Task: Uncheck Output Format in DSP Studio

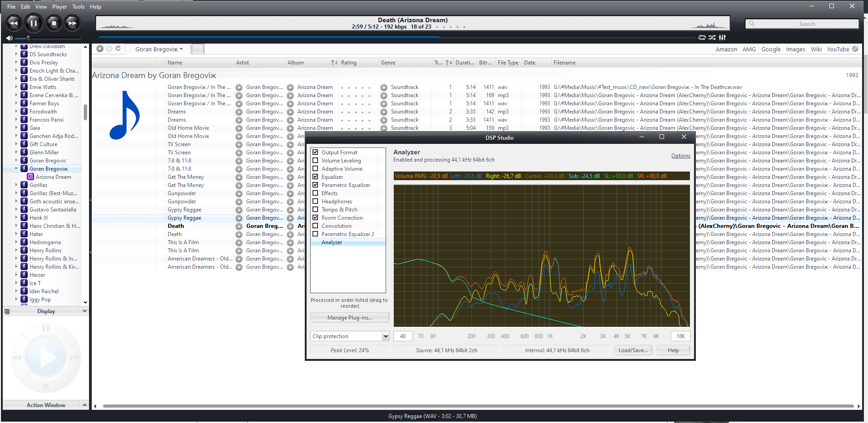Action: pyautogui.click(x=315, y=152)
